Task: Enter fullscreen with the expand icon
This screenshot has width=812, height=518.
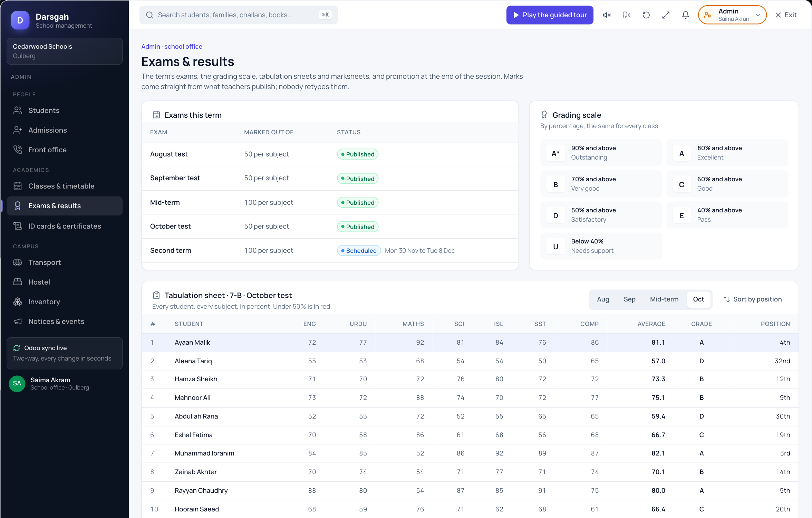Action: [666, 15]
